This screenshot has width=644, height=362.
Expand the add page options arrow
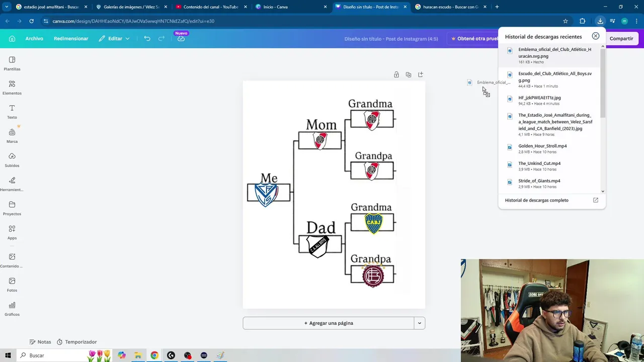[x=420, y=323]
